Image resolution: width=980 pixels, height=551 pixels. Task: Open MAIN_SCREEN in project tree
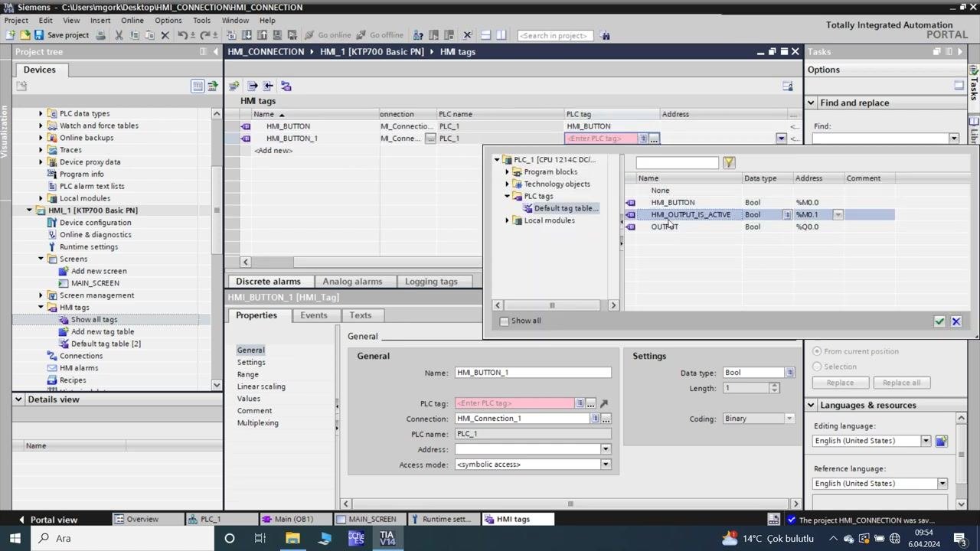[x=95, y=283]
